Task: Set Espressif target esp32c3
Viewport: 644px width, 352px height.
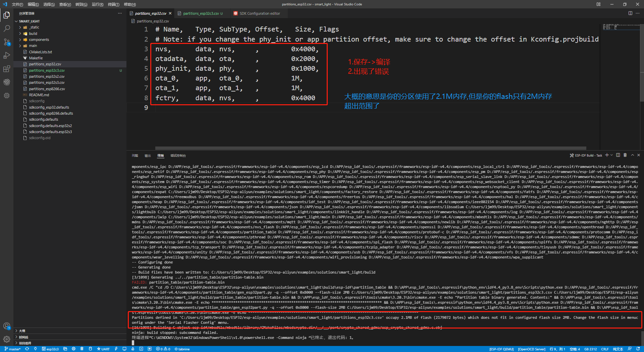Action: [x=50, y=349]
